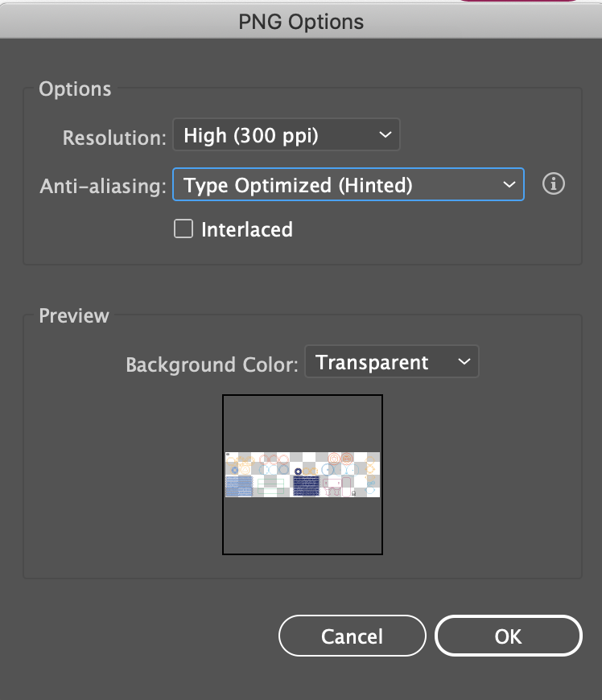This screenshot has width=602, height=700.
Task: Click the artwork strip in the preview
Action: (303, 475)
